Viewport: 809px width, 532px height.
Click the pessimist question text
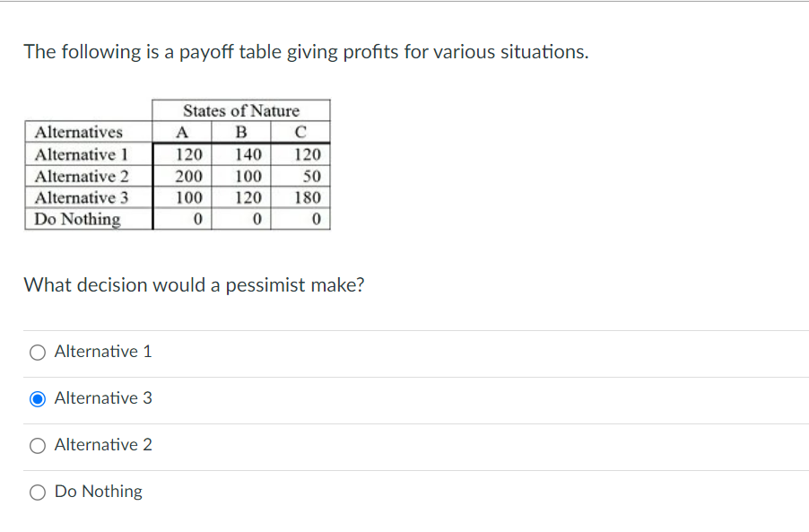[194, 284]
